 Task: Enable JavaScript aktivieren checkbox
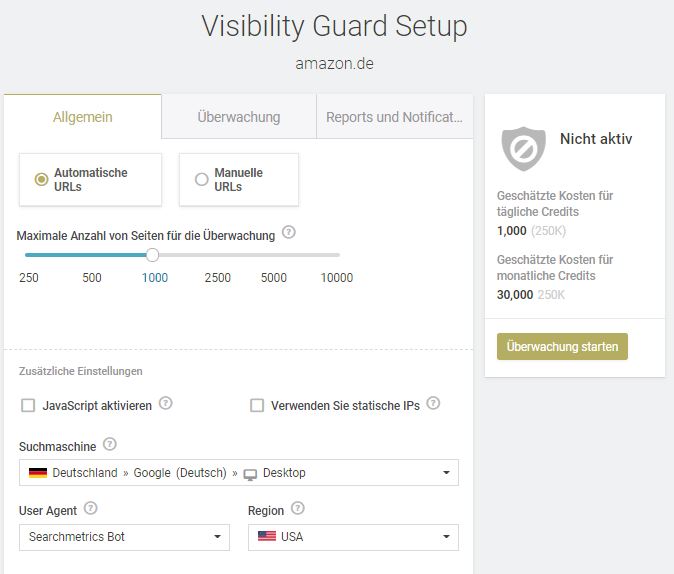pyautogui.click(x=28, y=405)
